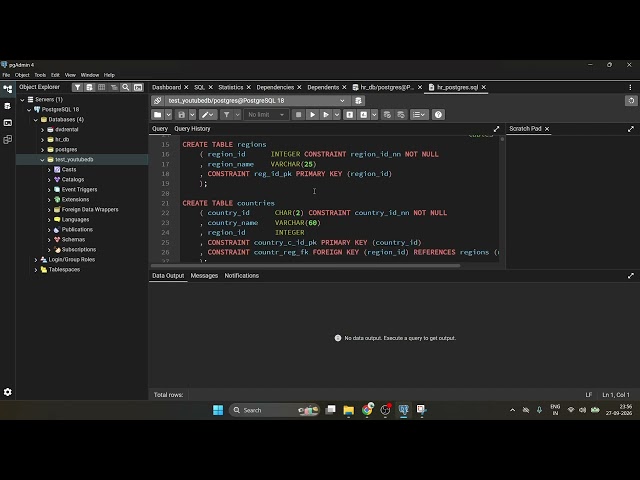Maximize the Scratch Pad panel
The height and width of the screenshot is (480, 640).
[x=631, y=129]
